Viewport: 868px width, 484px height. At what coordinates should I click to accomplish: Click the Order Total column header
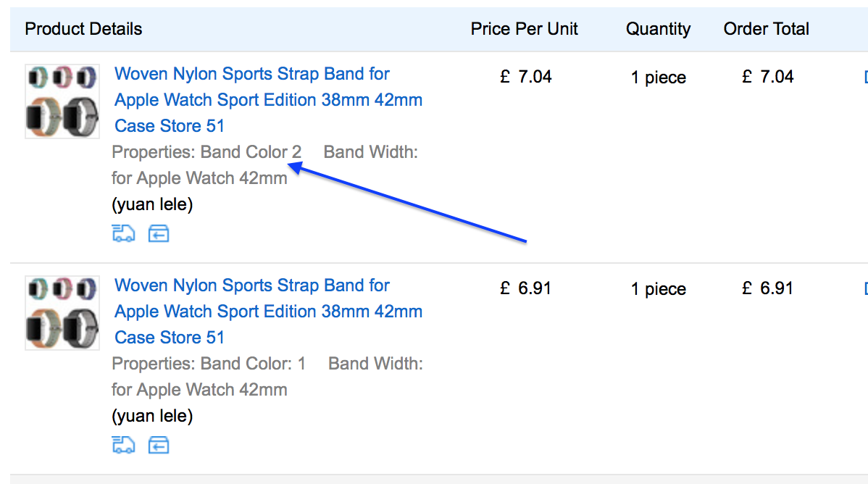766,30
